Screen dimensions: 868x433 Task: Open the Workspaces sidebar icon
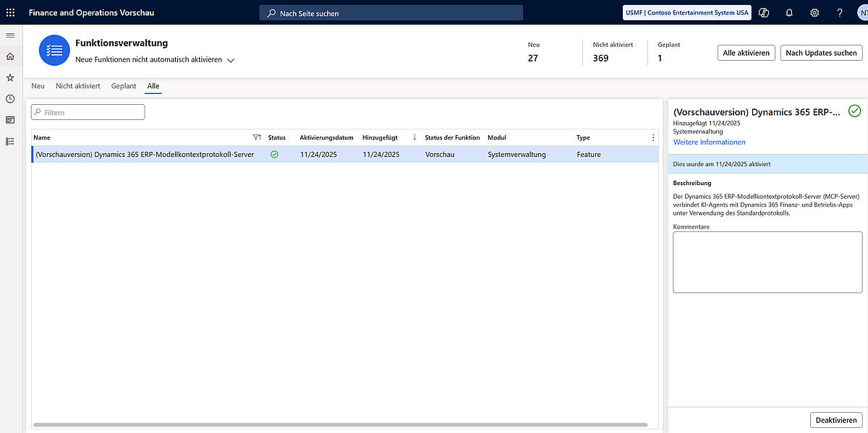pyautogui.click(x=10, y=119)
